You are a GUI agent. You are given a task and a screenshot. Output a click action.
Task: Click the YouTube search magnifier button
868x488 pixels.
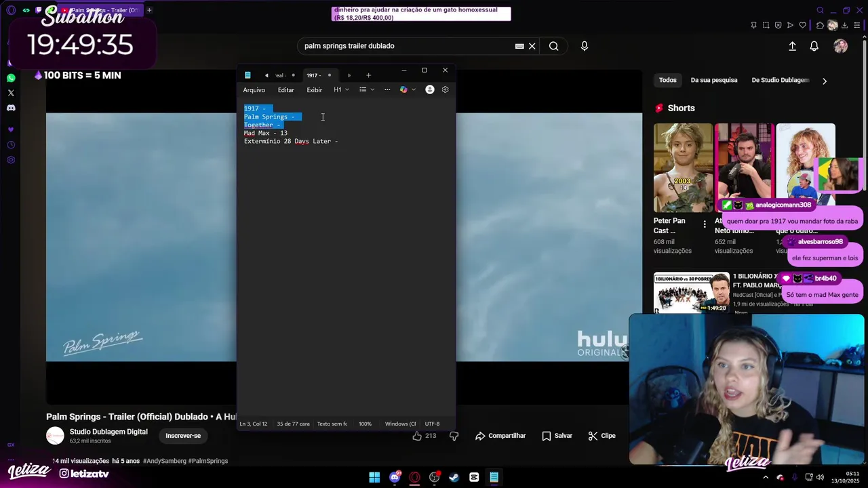pyautogui.click(x=554, y=46)
